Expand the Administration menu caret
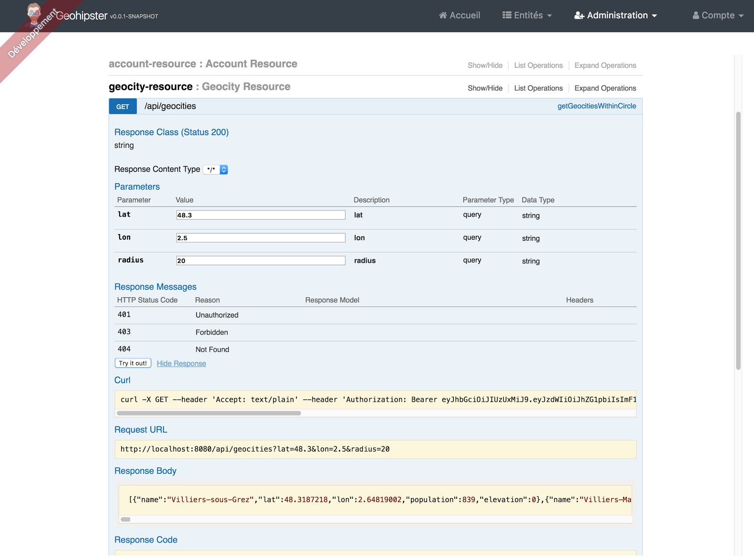 pyautogui.click(x=655, y=16)
